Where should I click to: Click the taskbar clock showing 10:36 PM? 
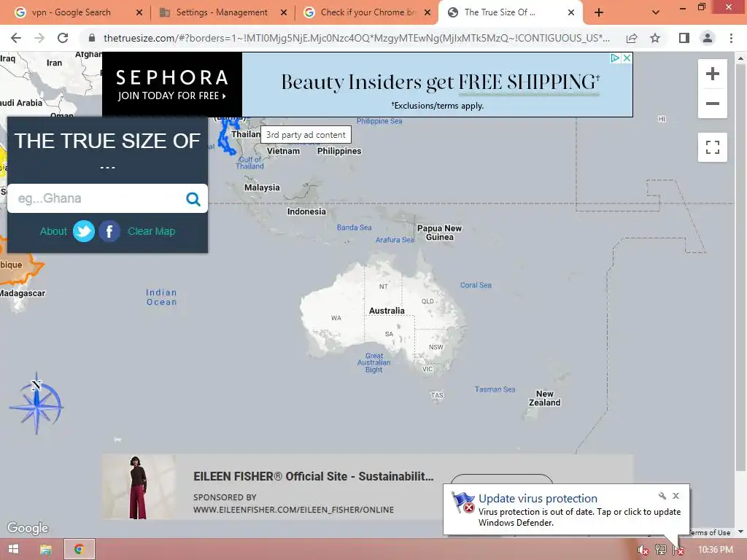click(x=715, y=550)
